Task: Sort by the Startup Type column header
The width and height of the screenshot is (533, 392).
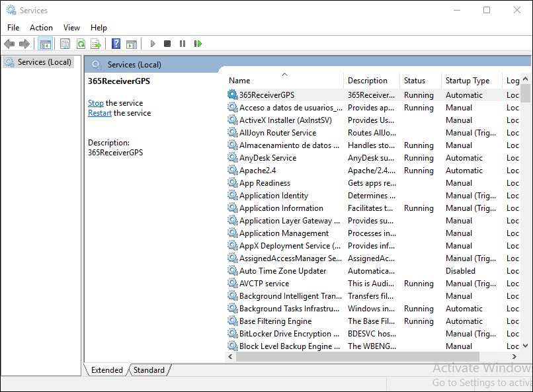Action: click(x=468, y=81)
